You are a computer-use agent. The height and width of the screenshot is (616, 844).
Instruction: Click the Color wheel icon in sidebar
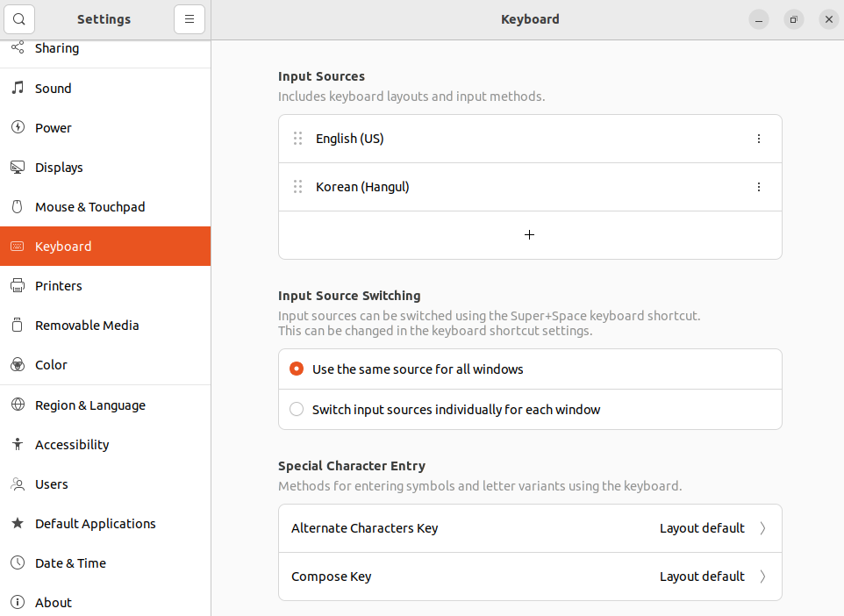(x=18, y=364)
